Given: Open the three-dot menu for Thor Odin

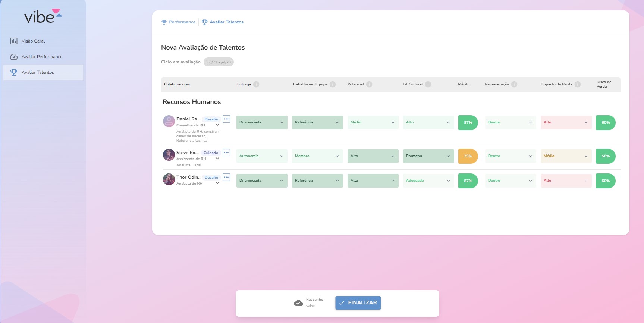Looking at the screenshot, I should (x=226, y=177).
